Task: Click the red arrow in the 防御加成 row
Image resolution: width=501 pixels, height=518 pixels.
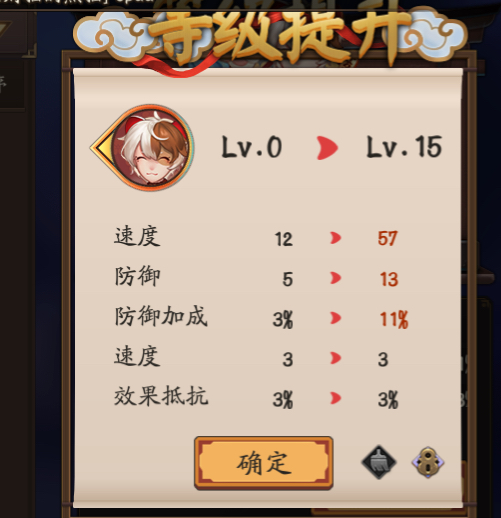Action: pyautogui.click(x=335, y=318)
